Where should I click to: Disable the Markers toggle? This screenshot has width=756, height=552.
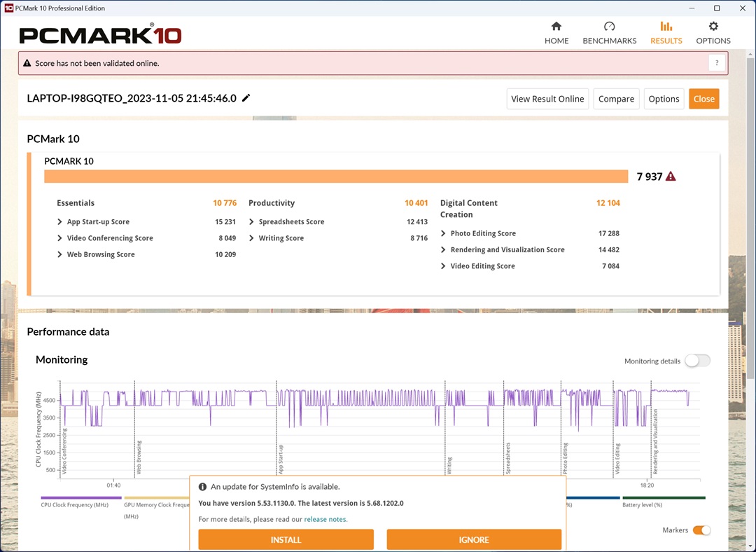coord(701,530)
